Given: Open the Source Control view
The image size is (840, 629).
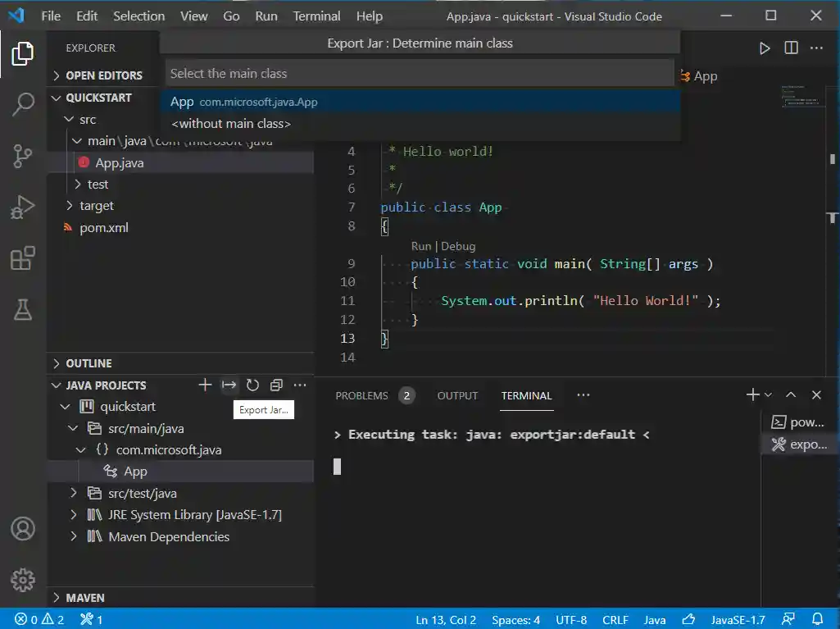Looking at the screenshot, I should [23, 156].
